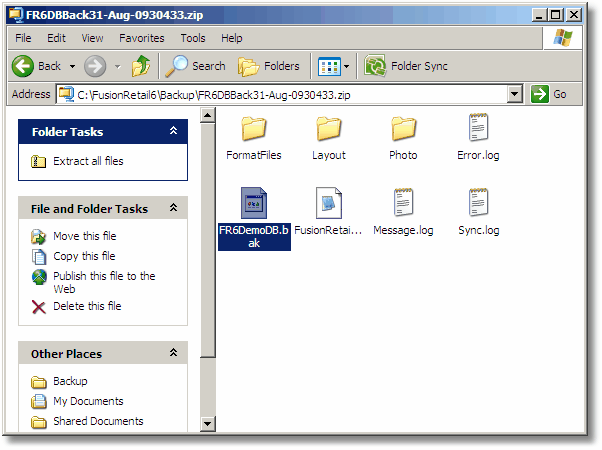Open the View menu

click(x=92, y=38)
